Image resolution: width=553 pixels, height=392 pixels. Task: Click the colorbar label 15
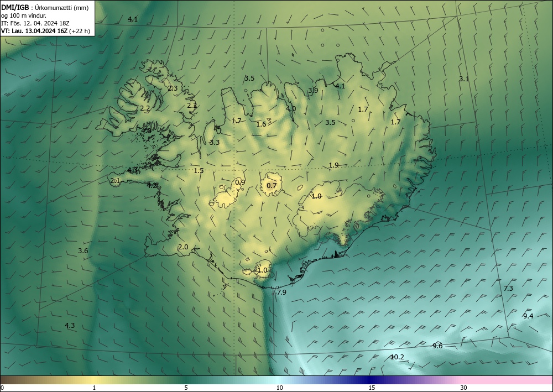[372, 388]
